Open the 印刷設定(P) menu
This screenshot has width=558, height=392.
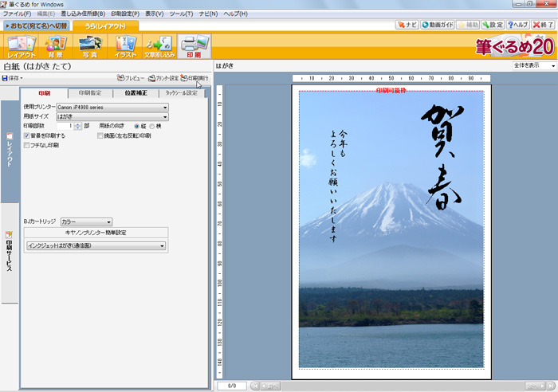pos(124,14)
